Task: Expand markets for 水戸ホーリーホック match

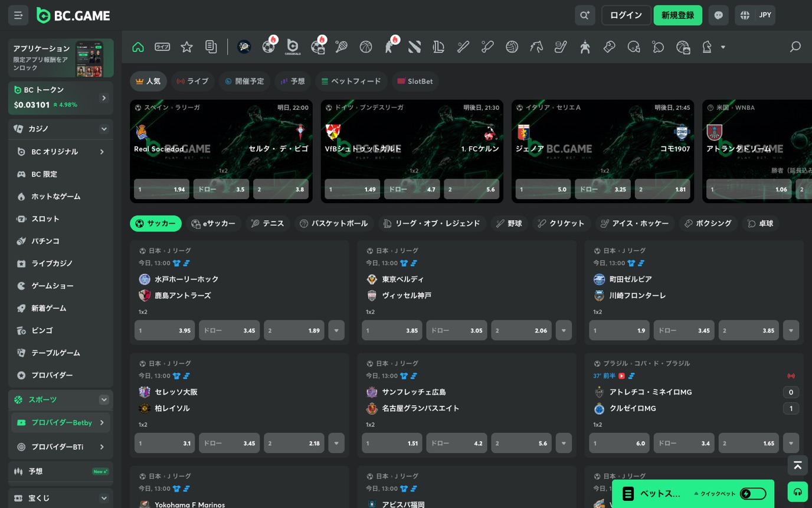Action: pos(336,331)
